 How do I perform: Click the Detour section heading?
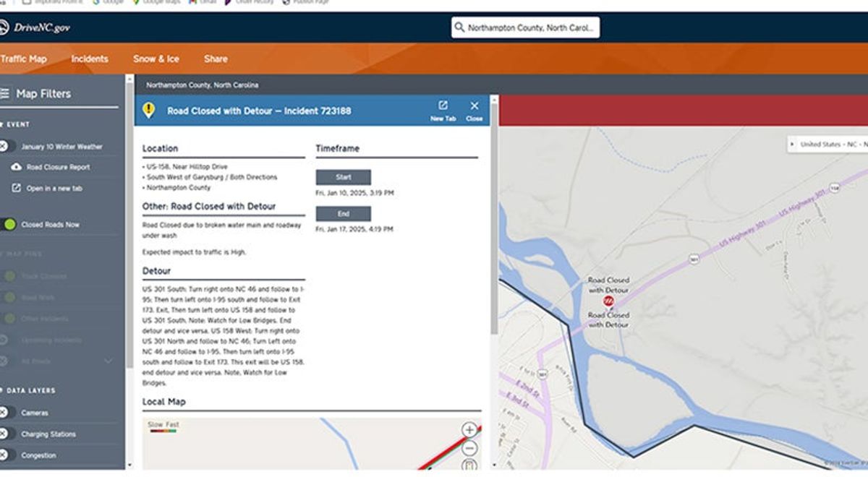pos(157,271)
